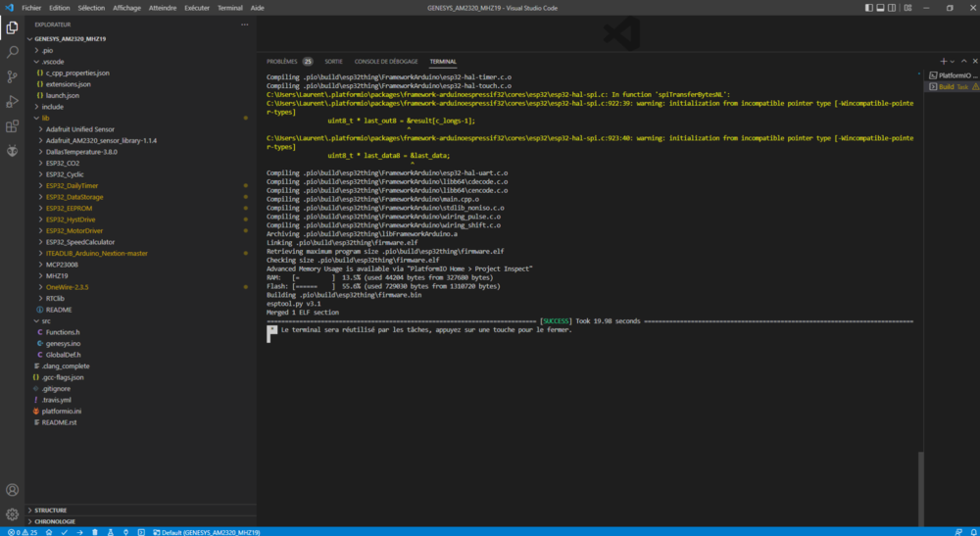Open the Manage gear icon
Viewport: 980px width, 536px height.
12,514
